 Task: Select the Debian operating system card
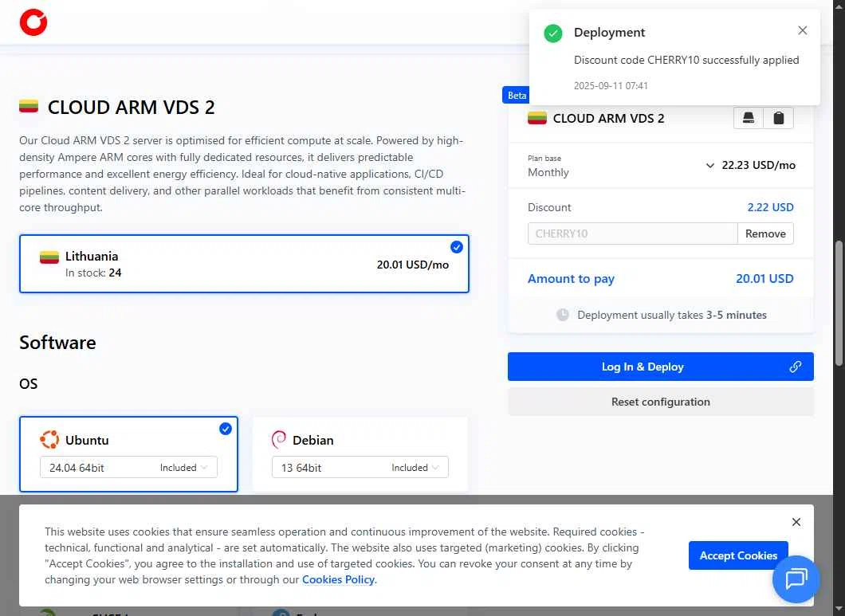pyautogui.click(x=360, y=453)
